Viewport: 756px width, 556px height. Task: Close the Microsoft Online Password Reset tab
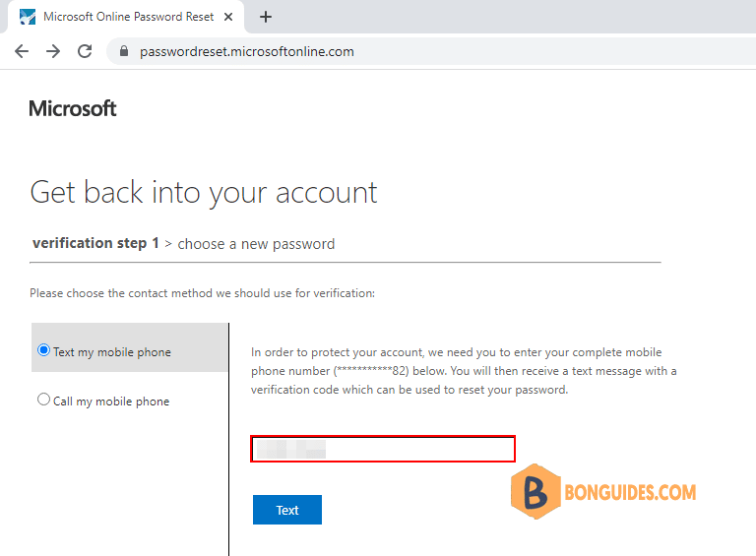(x=228, y=17)
